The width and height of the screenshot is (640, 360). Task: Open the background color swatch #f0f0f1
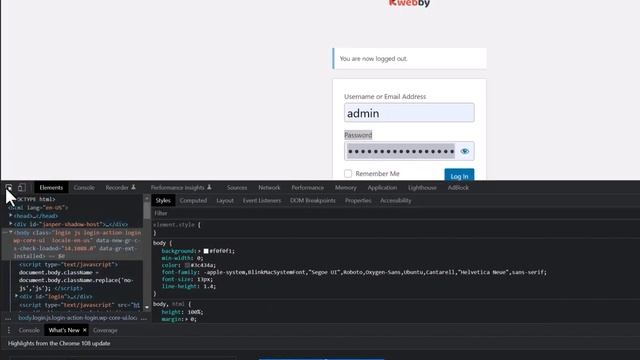[x=206, y=251]
